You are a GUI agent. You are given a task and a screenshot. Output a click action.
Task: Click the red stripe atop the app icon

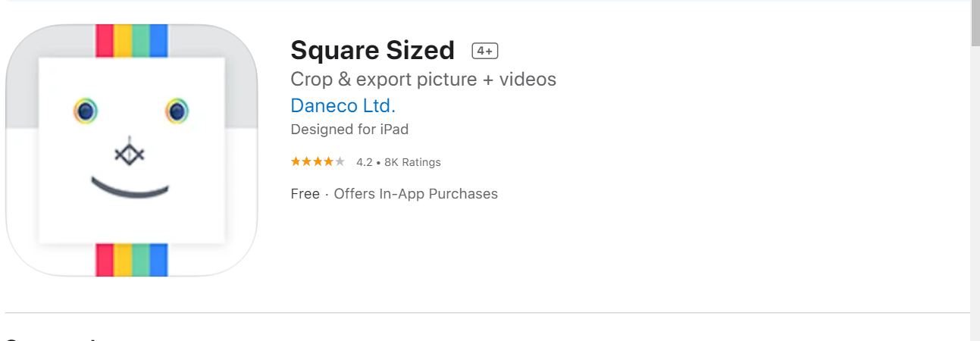(x=105, y=40)
